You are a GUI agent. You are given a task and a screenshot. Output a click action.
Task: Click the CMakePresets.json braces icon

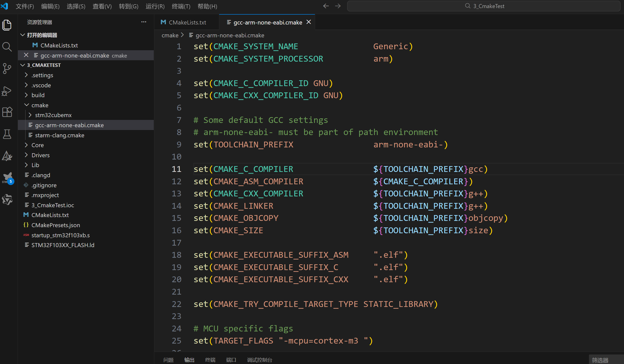click(26, 225)
